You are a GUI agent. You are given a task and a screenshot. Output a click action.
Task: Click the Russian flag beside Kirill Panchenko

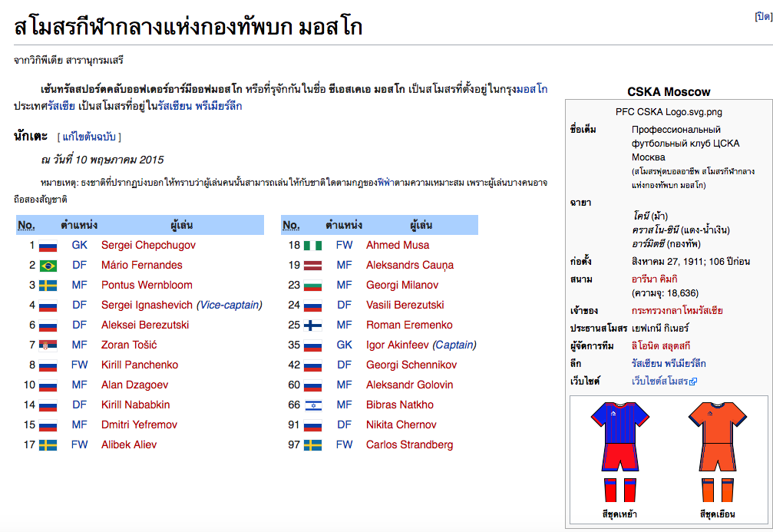(x=48, y=366)
